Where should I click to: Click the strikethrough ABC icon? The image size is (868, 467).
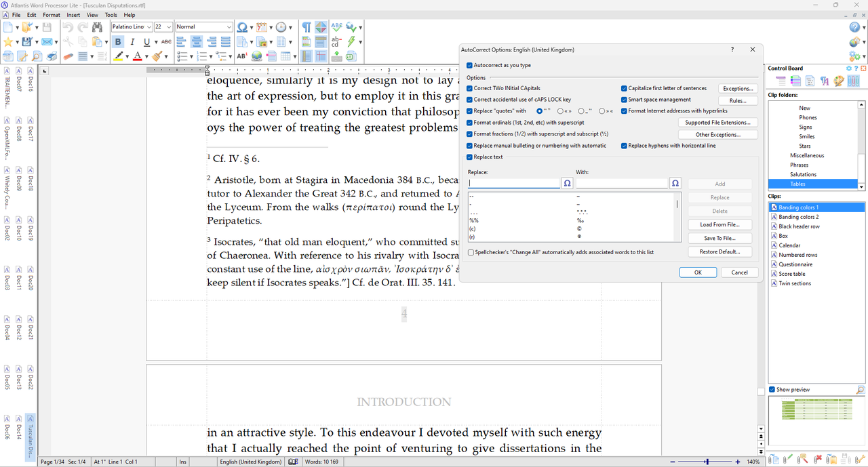coord(166,42)
